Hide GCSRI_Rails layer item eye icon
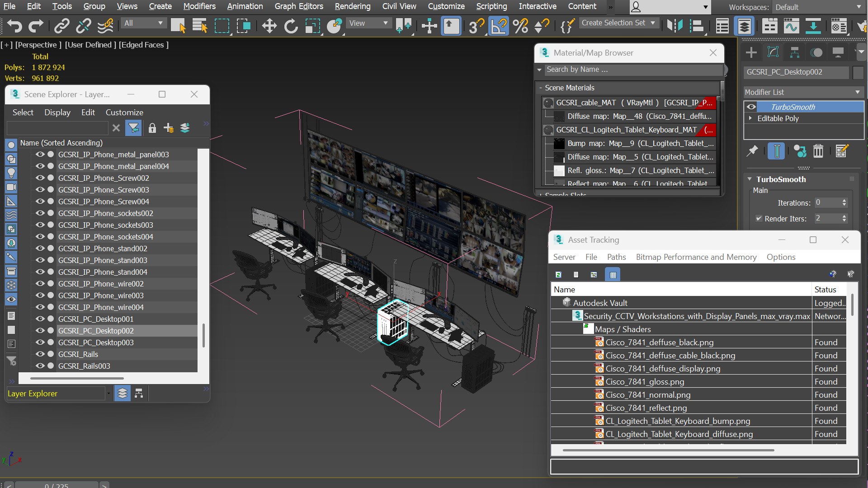The image size is (868, 488). click(40, 354)
